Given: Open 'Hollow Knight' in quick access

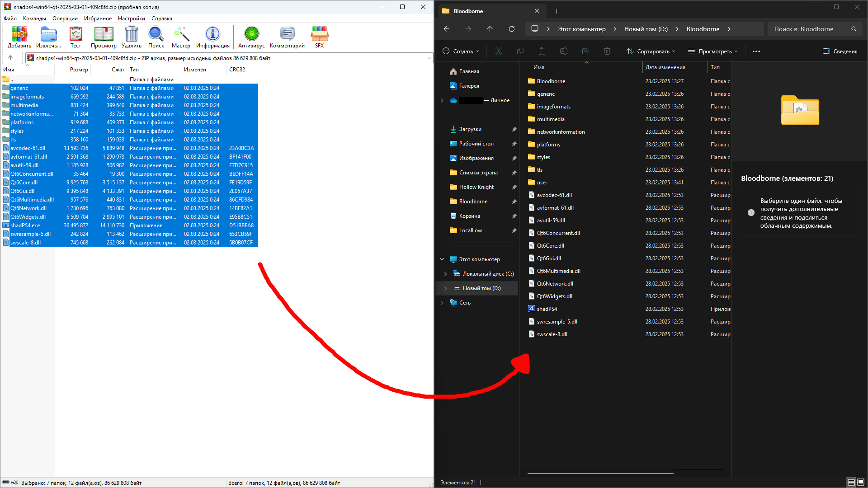Looking at the screenshot, I should (x=477, y=187).
